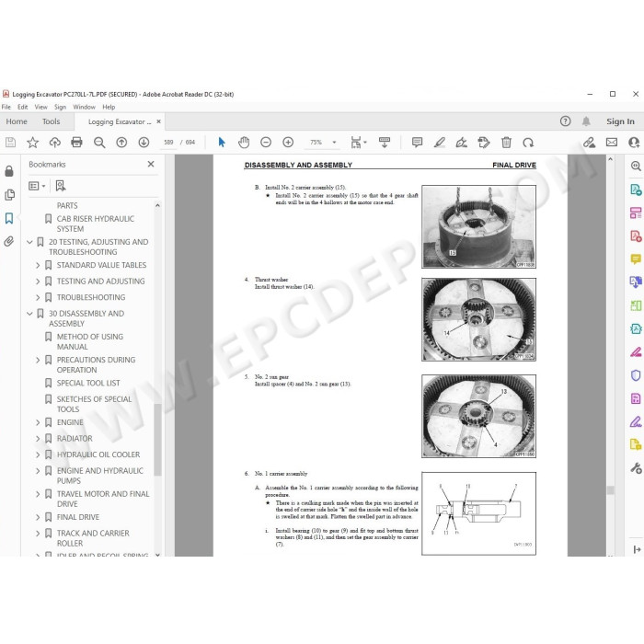Click the stamp tool icon

pyautogui.click(x=484, y=143)
